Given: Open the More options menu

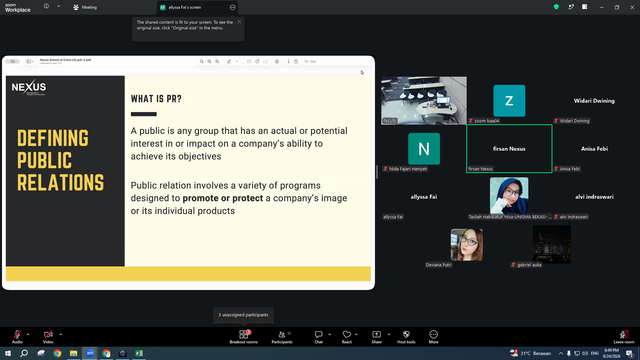Looking at the screenshot, I should click(x=433, y=337).
